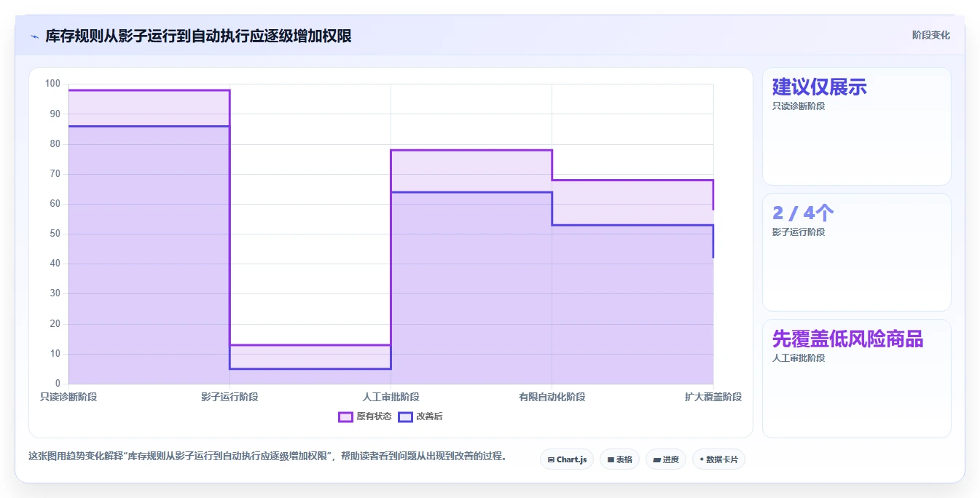980x498 pixels.
Task: Click the 建议仅展示 card heading
Action: pyautogui.click(x=820, y=87)
